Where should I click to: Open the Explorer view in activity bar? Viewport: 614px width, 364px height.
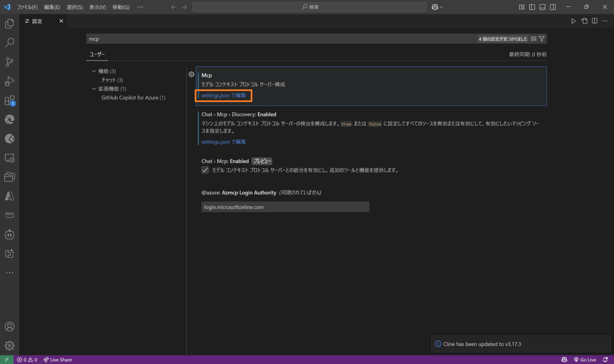[9, 24]
